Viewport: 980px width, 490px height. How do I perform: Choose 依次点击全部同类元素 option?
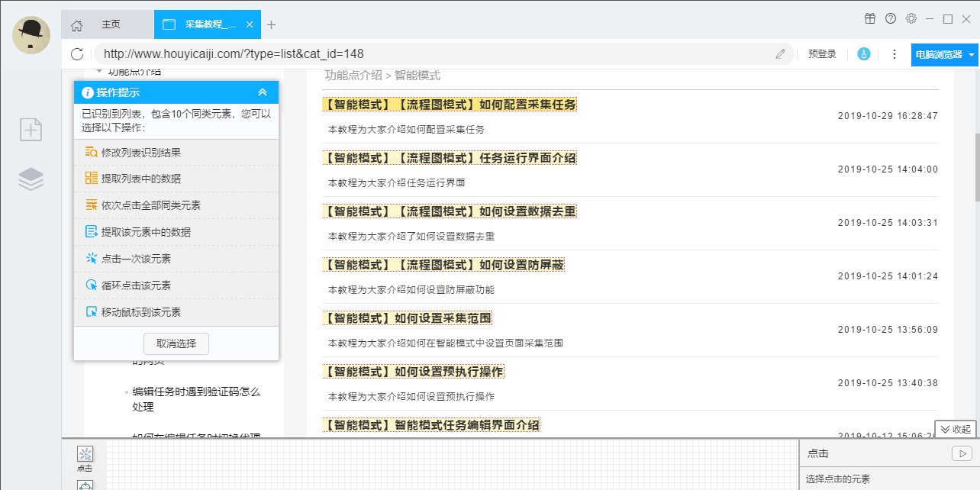click(151, 205)
